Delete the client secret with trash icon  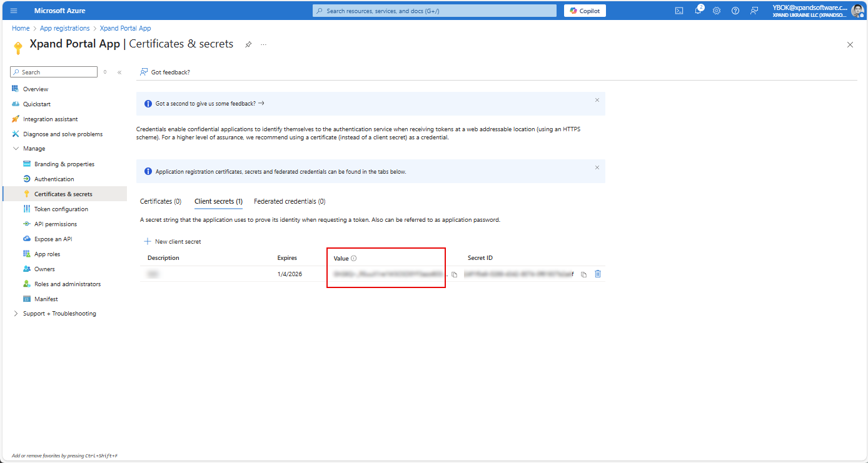(x=598, y=274)
